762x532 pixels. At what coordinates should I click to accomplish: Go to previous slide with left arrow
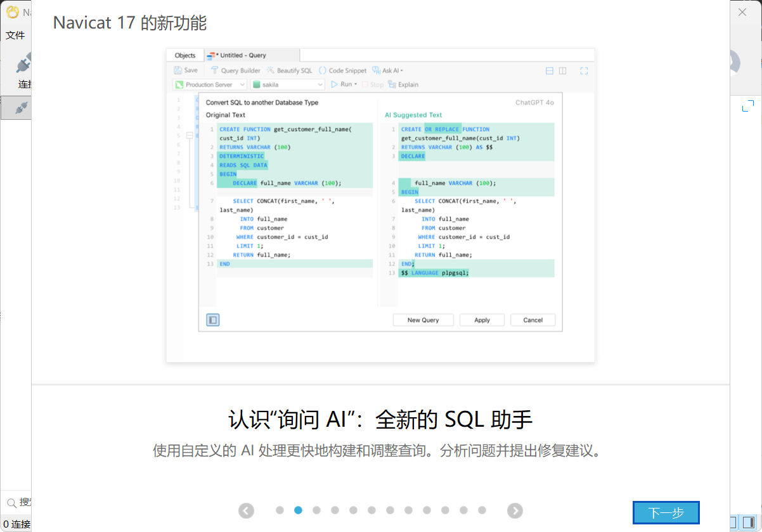click(246, 510)
